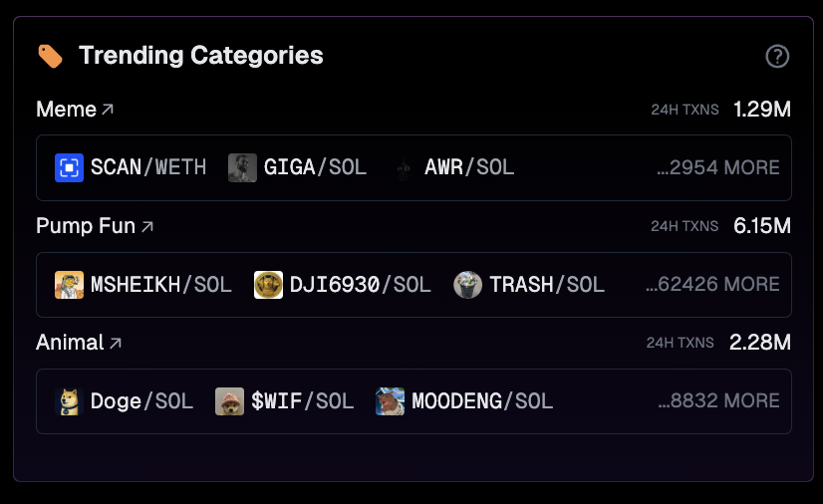Click the DJI6930 gold coin icon
Image resolution: width=823 pixels, height=504 pixels.
click(x=268, y=285)
